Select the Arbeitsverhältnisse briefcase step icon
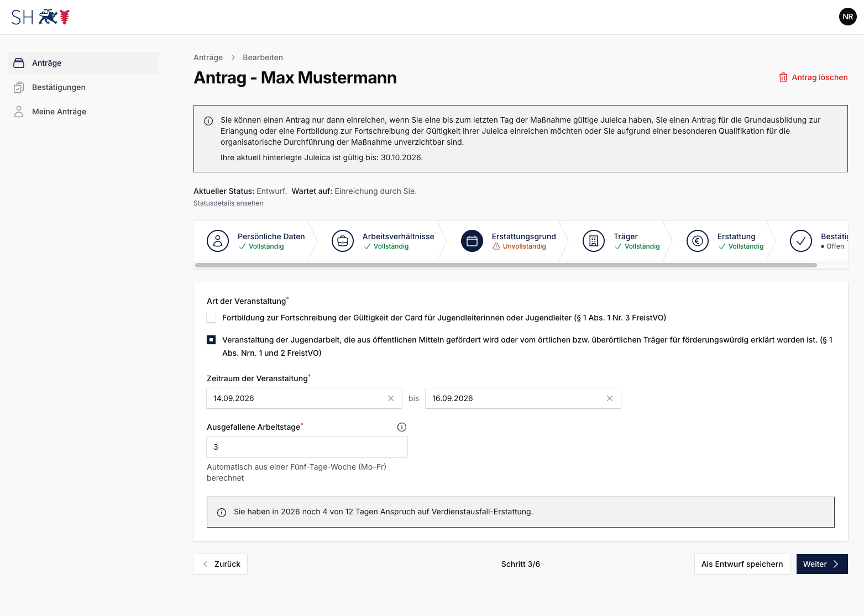 [343, 241]
